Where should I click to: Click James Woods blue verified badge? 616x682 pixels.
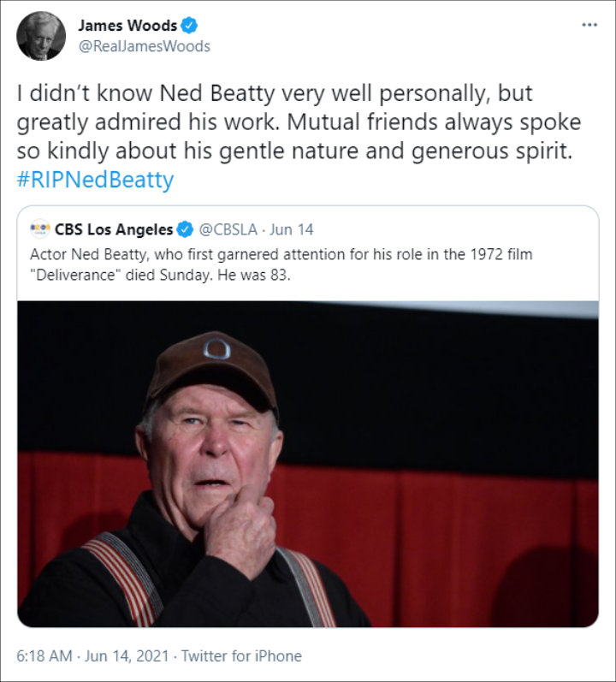189,26
